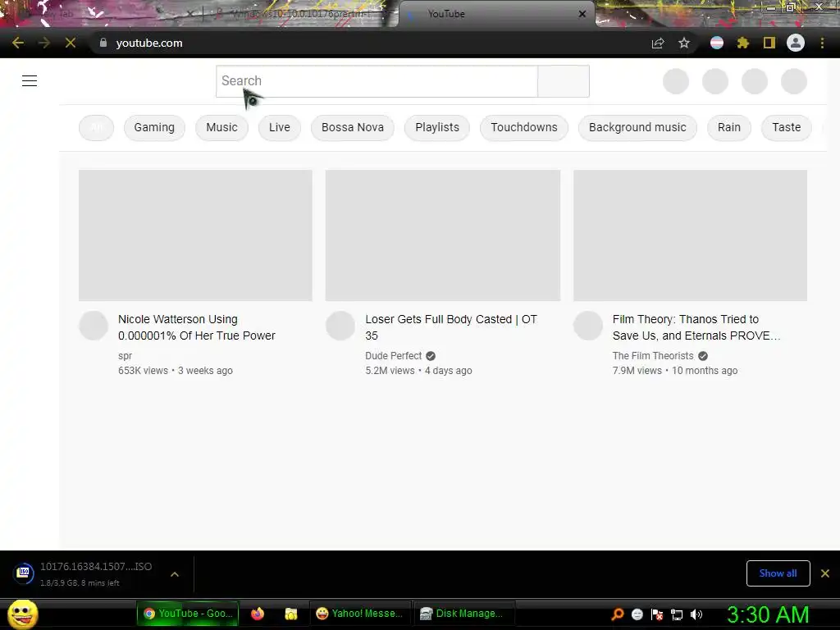Click the volume speaker tray icon
This screenshot has height=630, width=840.
pos(696,614)
